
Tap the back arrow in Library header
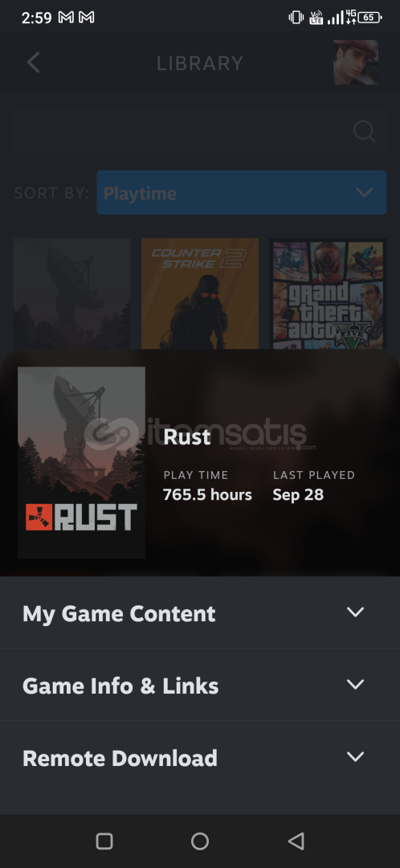click(x=34, y=63)
